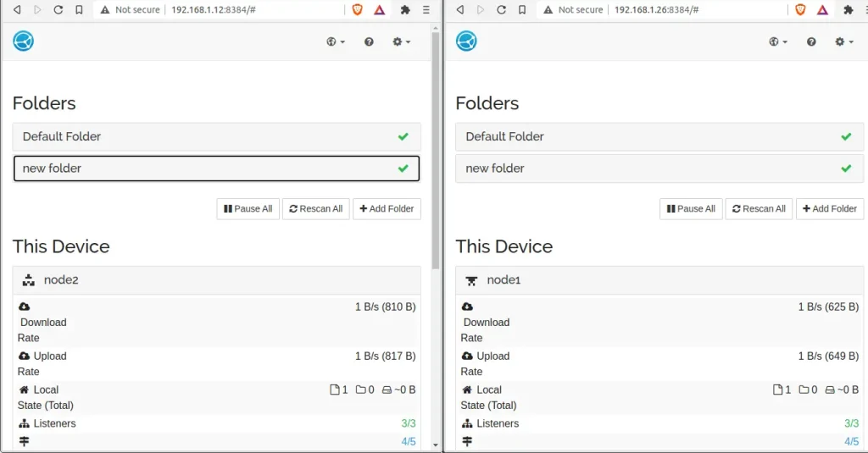Open extensions puzzle icon in left browser

coord(405,9)
